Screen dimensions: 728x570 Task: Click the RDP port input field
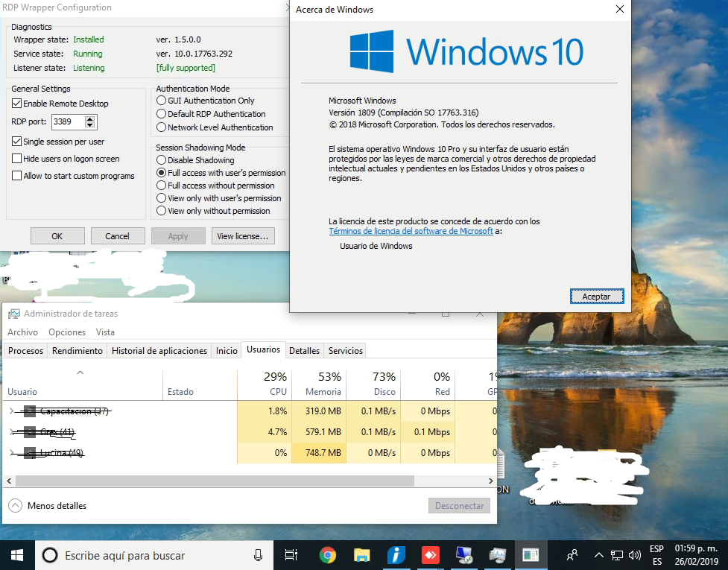(69, 122)
